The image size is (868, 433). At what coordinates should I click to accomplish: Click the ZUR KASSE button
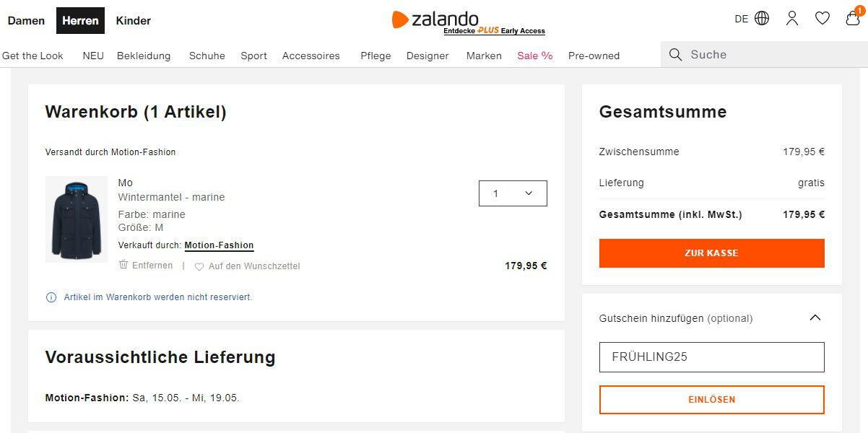pyautogui.click(x=711, y=253)
